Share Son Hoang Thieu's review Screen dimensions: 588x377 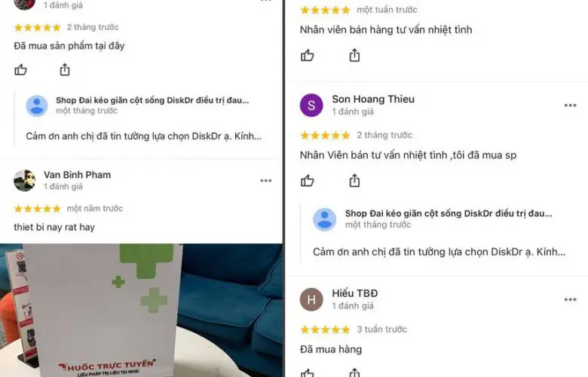(x=354, y=180)
